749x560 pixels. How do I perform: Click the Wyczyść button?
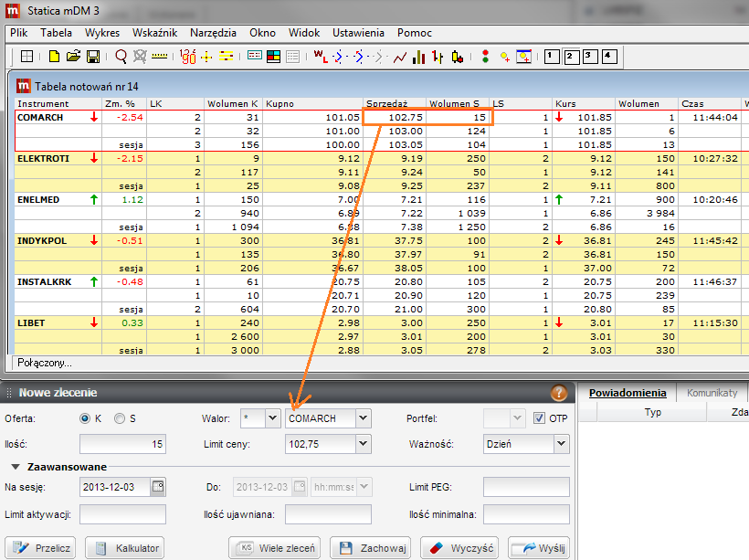459,548
